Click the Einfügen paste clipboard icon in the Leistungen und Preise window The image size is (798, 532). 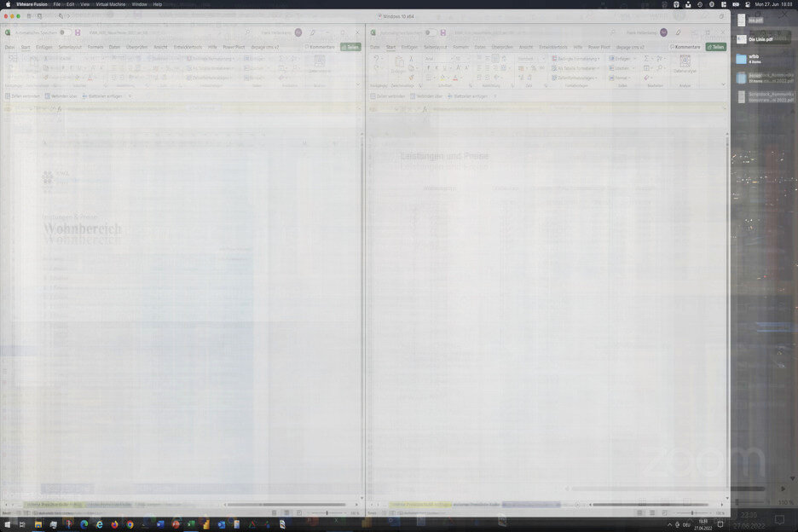point(399,63)
